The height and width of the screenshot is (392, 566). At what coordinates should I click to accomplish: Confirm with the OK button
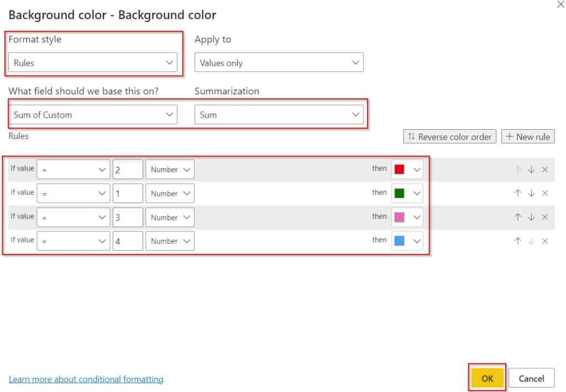(x=487, y=378)
